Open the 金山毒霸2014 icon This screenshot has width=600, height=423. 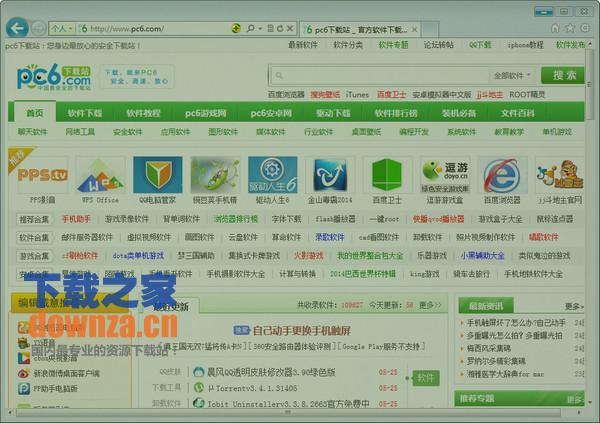[x=330, y=175]
